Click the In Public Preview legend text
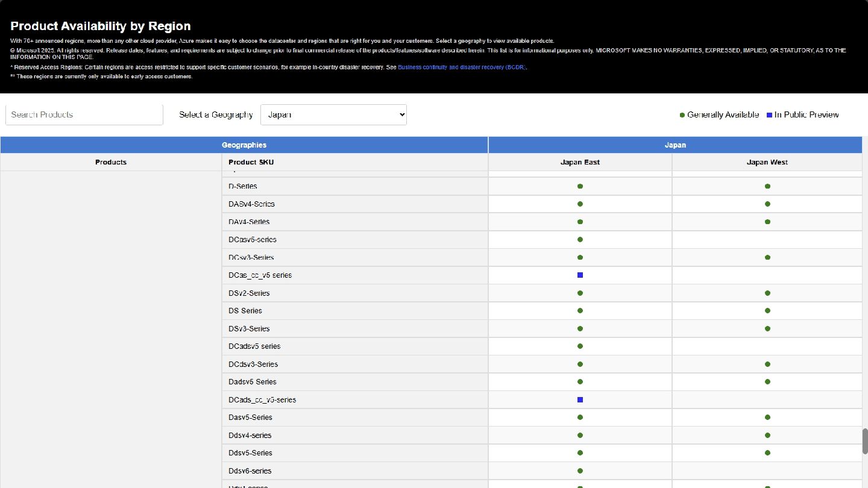This screenshot has width=868, height=488. click(x=807, y=115)
